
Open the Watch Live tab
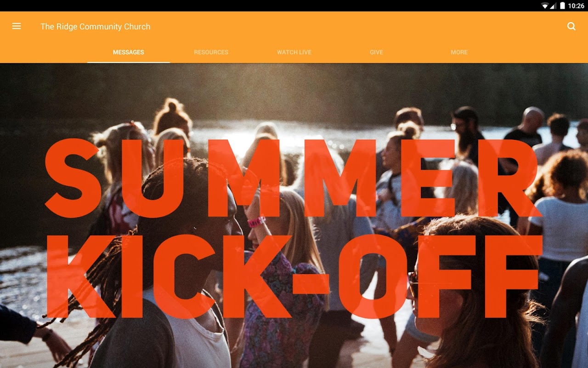[x=294, y=52]
